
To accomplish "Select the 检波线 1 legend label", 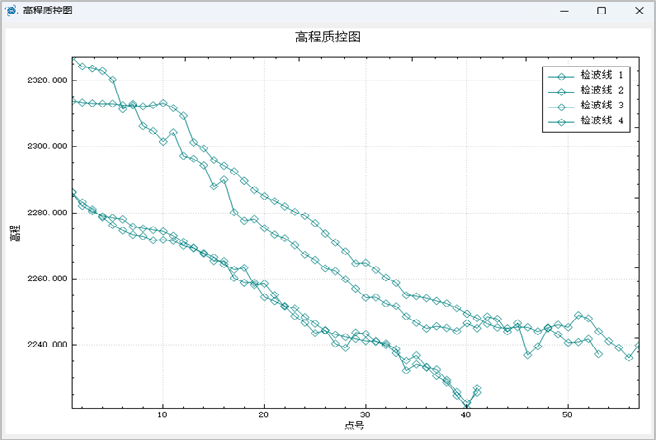I will point(602,75).
